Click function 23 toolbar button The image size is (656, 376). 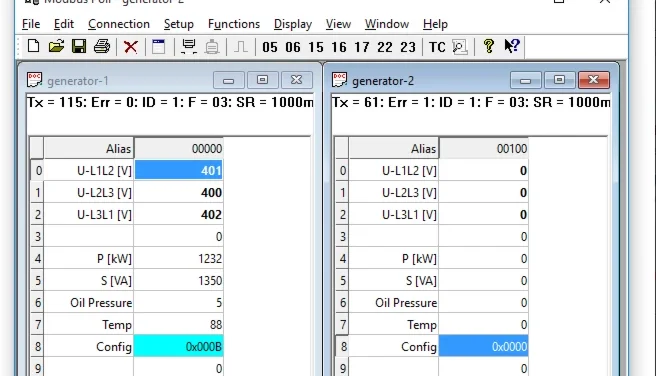click(408, 47)
